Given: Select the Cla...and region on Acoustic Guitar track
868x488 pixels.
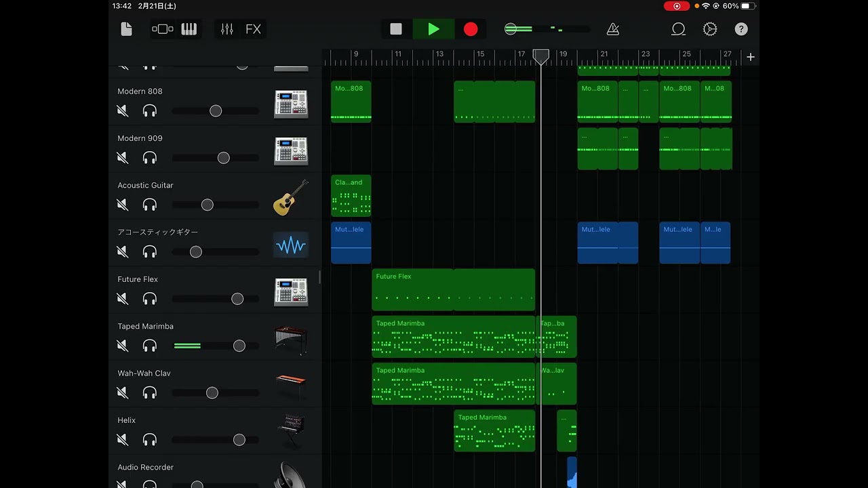Looking at the screenshot, I should tap(351, 196).
